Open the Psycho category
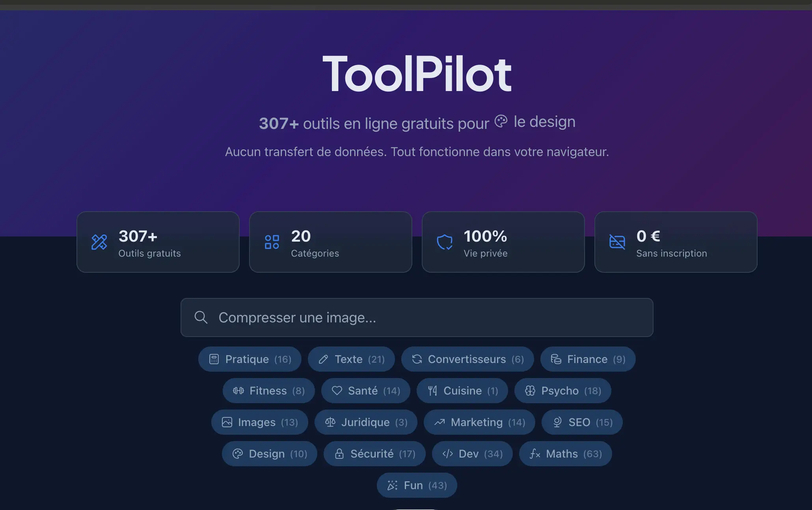812x510 pixels. coord(562,391)
